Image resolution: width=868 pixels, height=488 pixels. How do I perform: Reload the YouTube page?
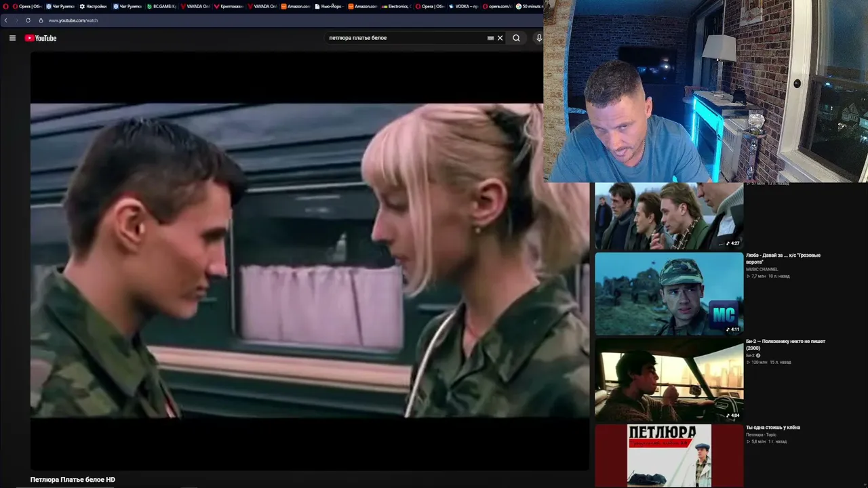click(x=28, y=20)
